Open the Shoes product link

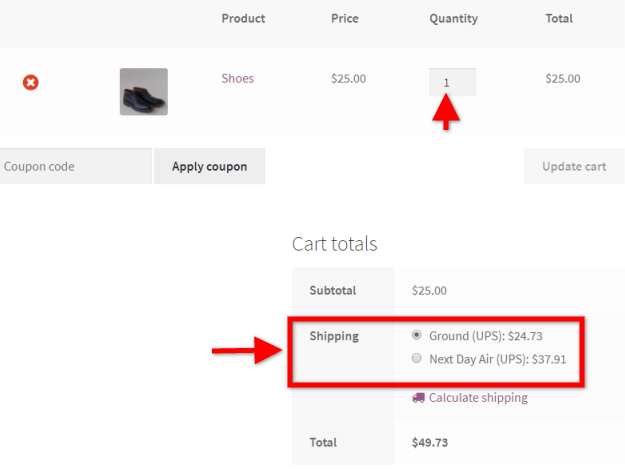pos(238,79)
